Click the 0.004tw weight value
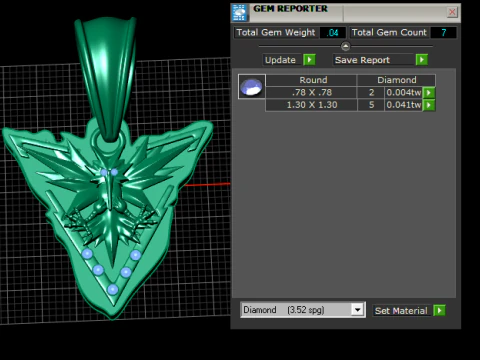 pyautogui.click(x=404, y=93)
